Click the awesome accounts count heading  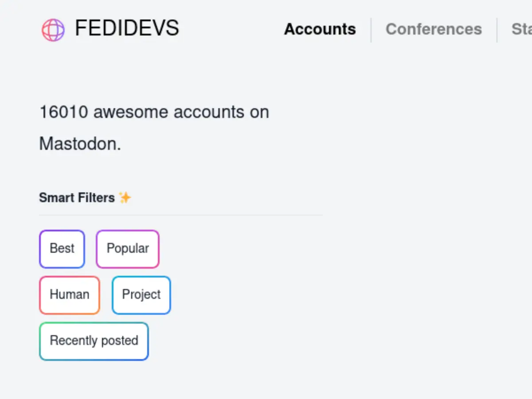point(154,128)
